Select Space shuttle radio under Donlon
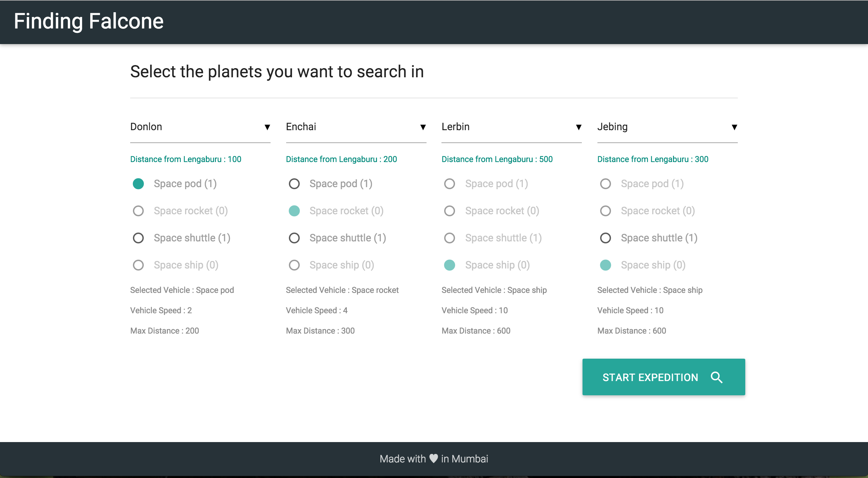This screenshot has width=868, height=478. coord(138,238)
